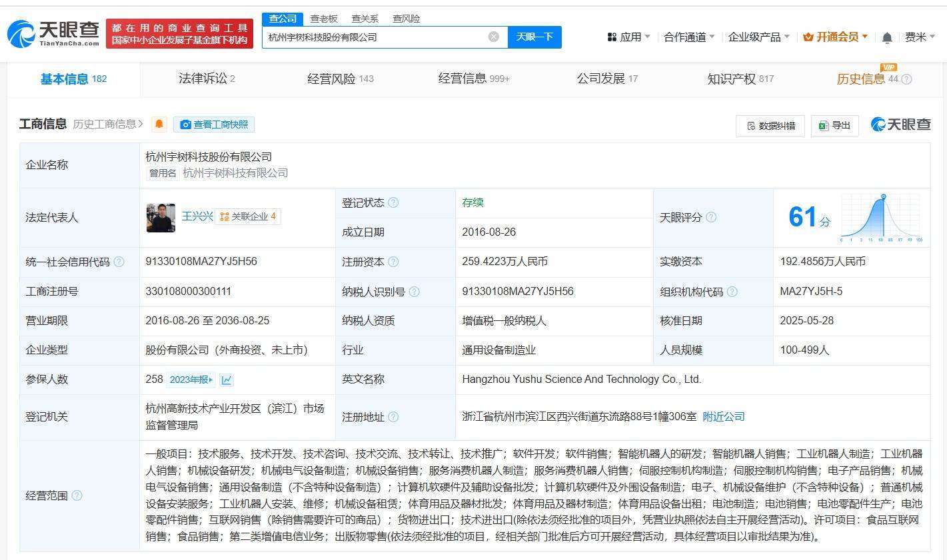Click the English name Hangzhou Yushu Science

581,379
